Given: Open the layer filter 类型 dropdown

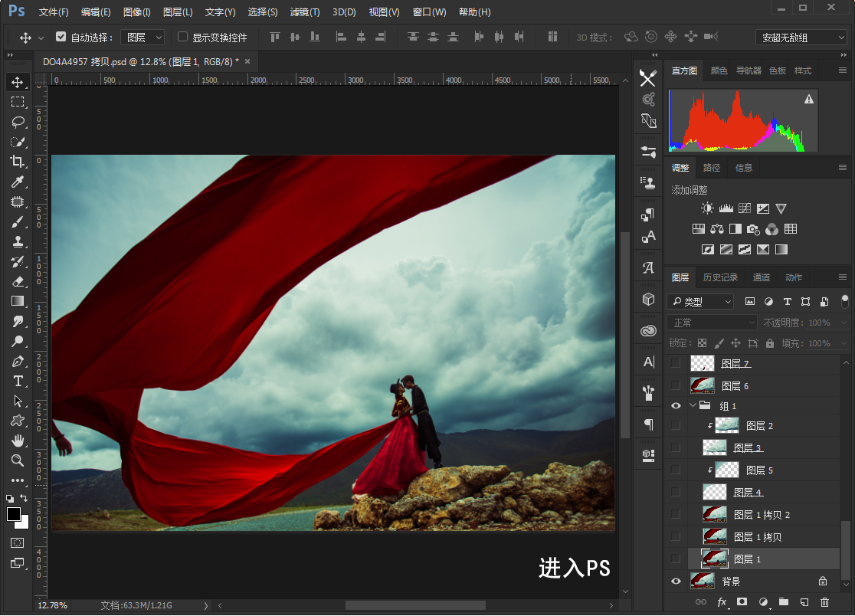Looking at the screenshot, I should coord(700,301).
